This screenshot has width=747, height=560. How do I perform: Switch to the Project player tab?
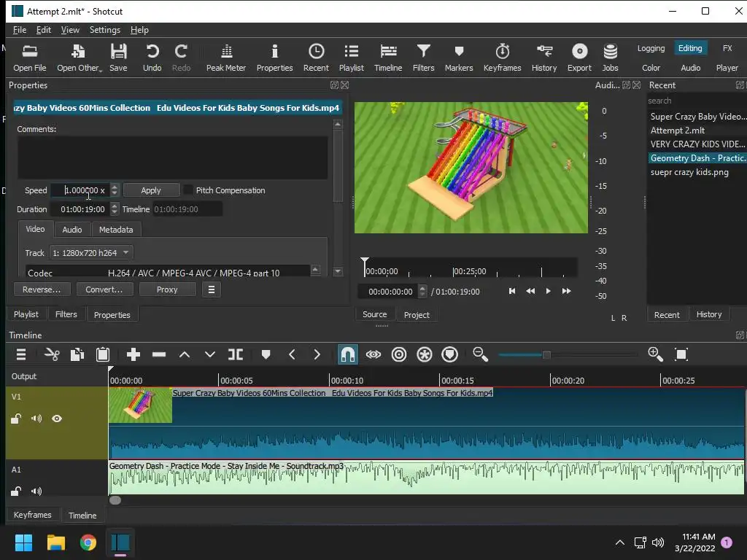417,315
